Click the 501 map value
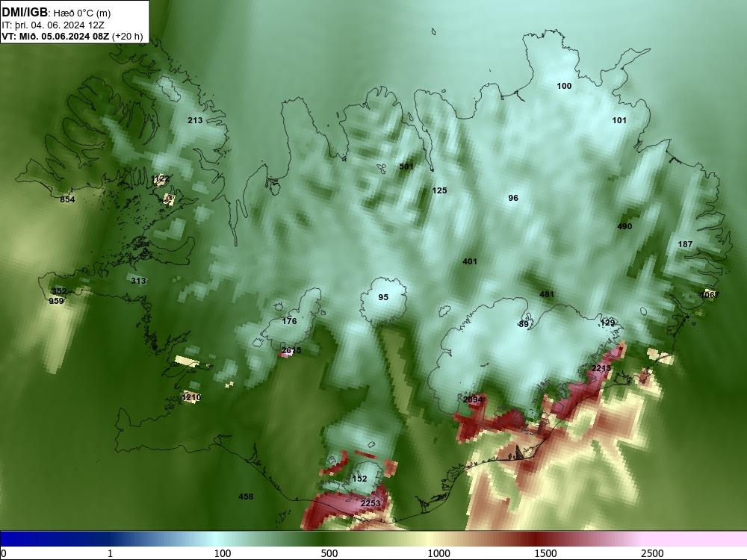The height and width of the screenshot is (560, 747). coord(406,167)
